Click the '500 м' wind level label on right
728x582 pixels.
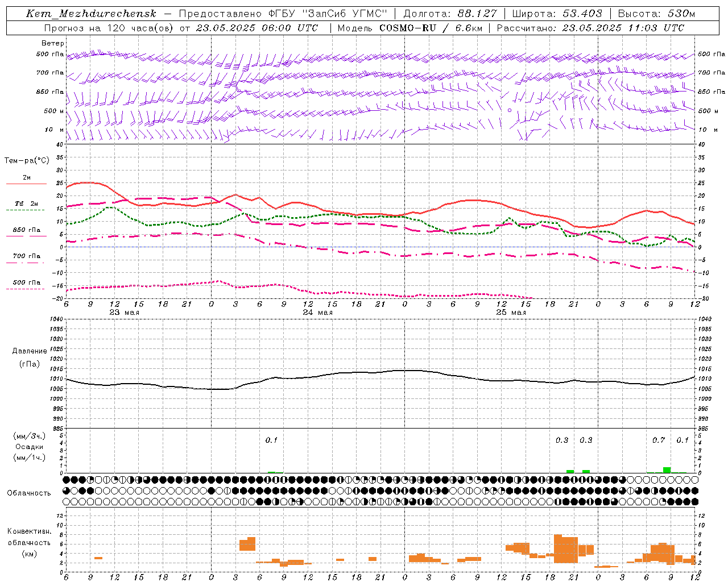[x=708, y=111]
